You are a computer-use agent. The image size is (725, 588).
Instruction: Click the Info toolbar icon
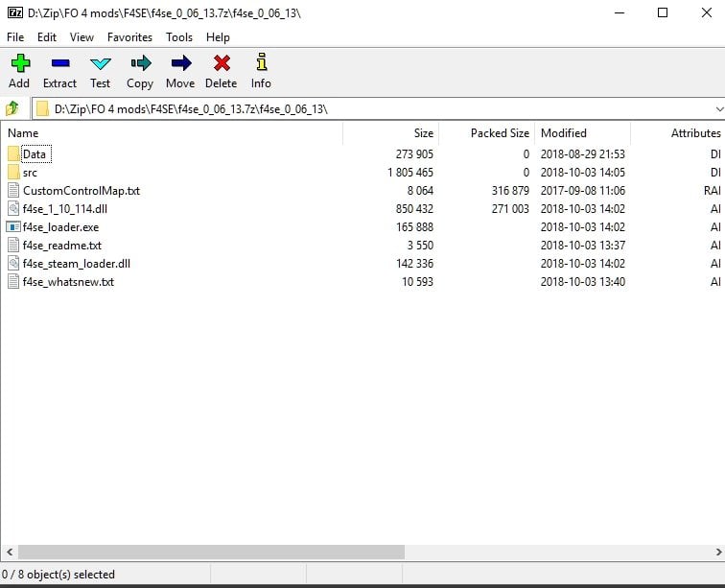[262, 61]
